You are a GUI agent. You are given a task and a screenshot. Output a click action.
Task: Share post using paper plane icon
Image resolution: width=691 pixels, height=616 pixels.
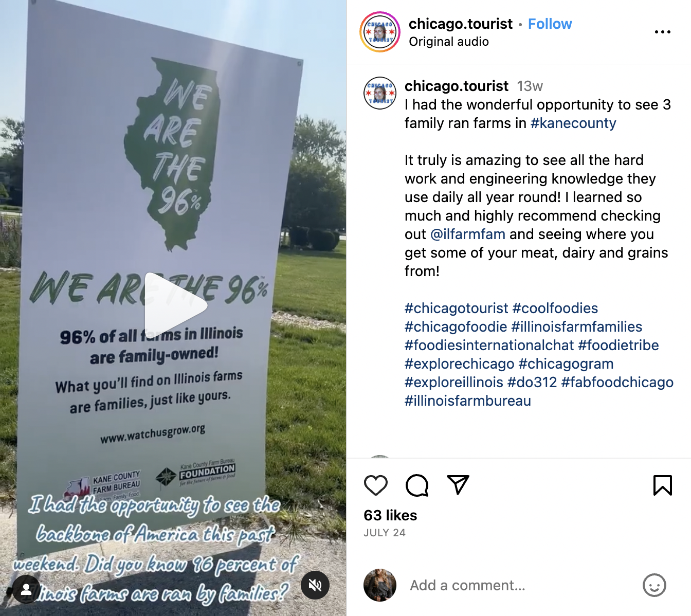(458, 485)
